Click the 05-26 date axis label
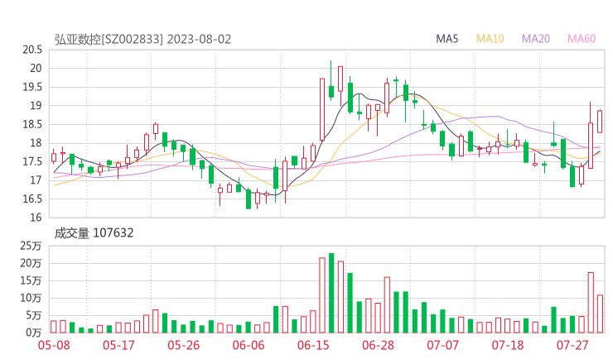This screenshot has height=364, width=613. [x=184, y=345]
